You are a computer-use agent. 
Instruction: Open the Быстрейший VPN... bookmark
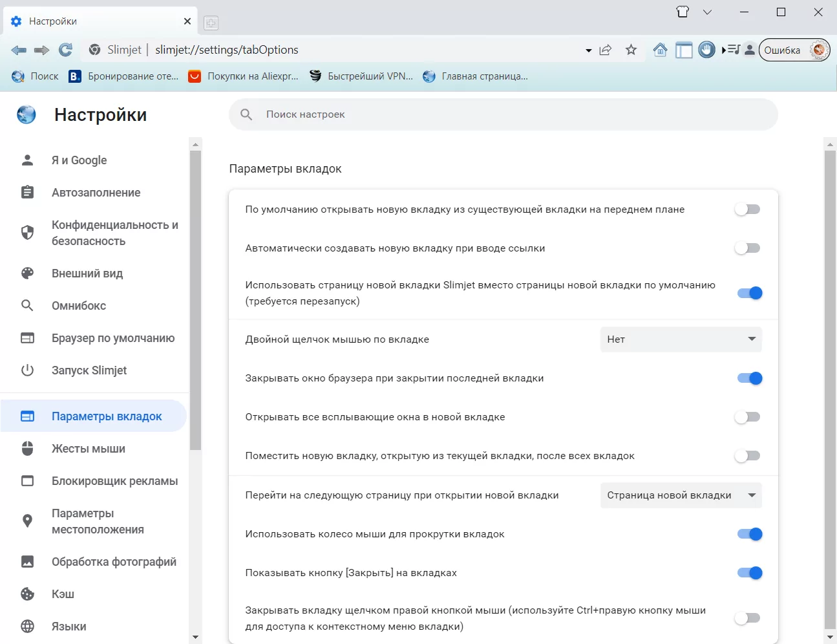point(361,76)
